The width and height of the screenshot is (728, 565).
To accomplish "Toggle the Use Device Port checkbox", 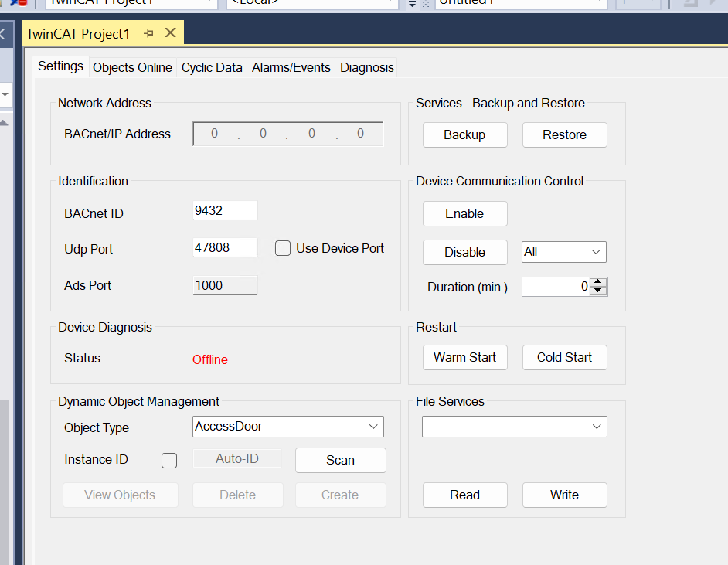I will [283, 248].
